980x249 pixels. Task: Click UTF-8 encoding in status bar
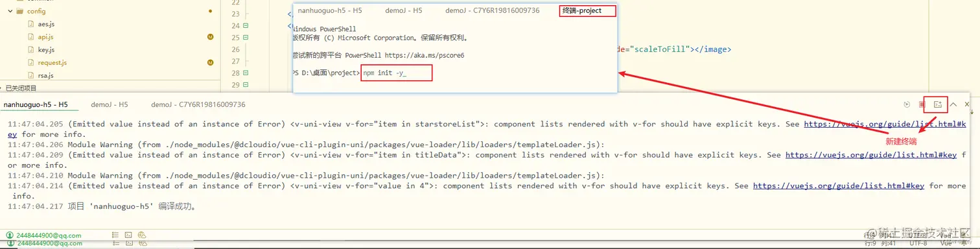[918, 244]
